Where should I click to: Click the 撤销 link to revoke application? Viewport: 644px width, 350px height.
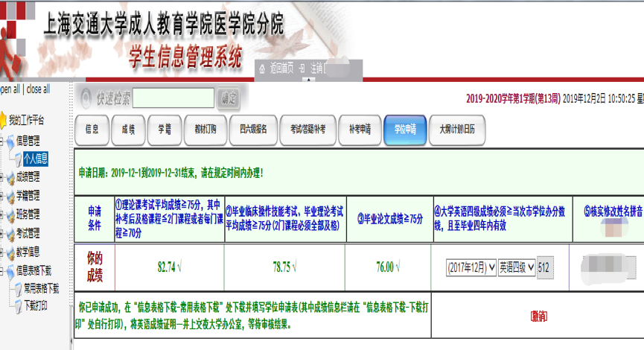coord(539,316)
